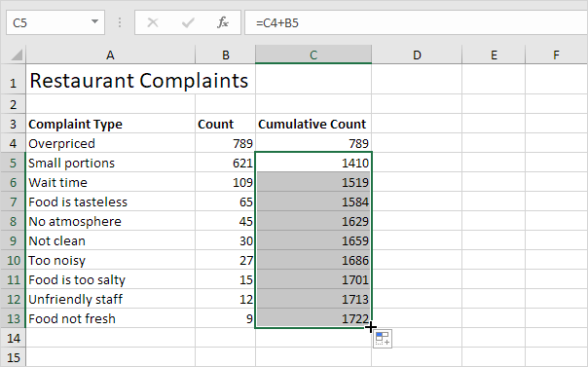Click the formula bar with =C4+B5
588x367 pixels.
tap(417, 22)
